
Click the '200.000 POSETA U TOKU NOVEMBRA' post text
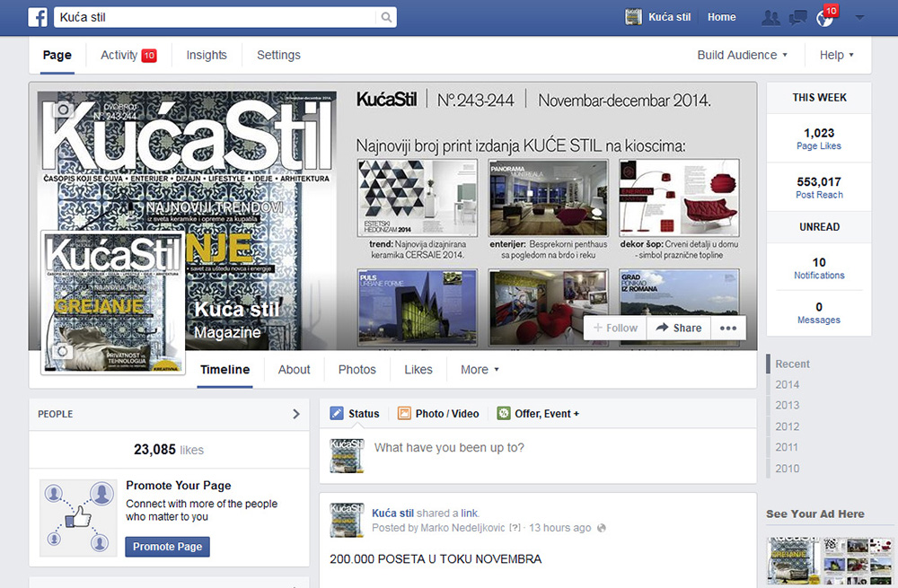coord(436,558)
